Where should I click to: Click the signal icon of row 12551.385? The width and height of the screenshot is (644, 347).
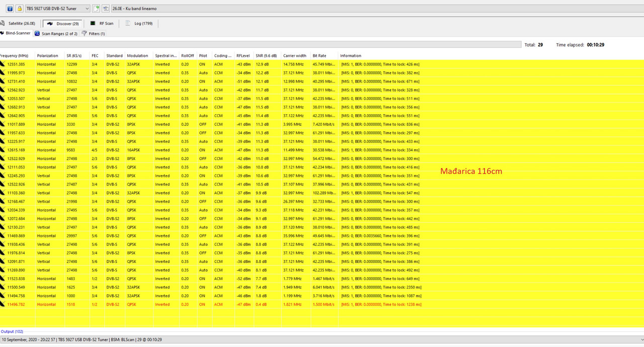3,64
